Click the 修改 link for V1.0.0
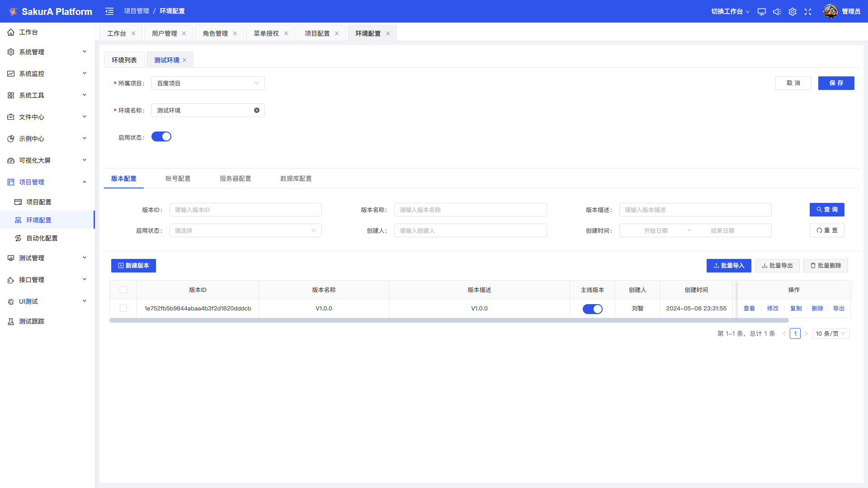 coord(773,308)
